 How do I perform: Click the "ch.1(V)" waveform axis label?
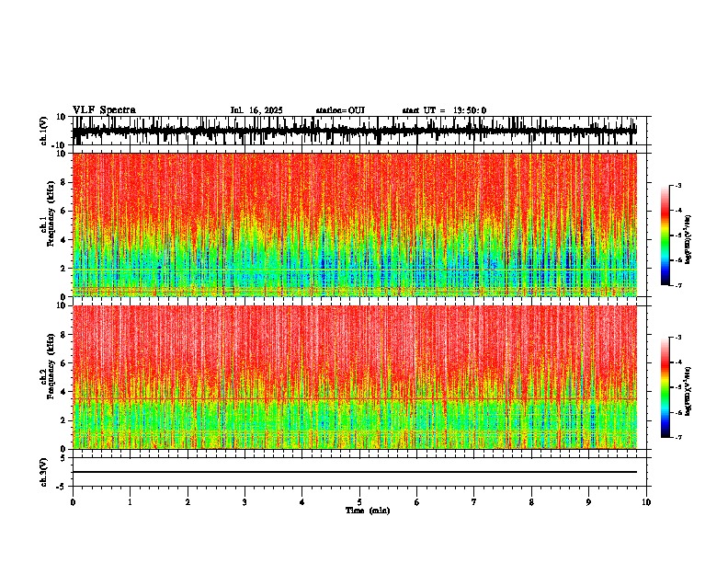(x=44, y=131)
